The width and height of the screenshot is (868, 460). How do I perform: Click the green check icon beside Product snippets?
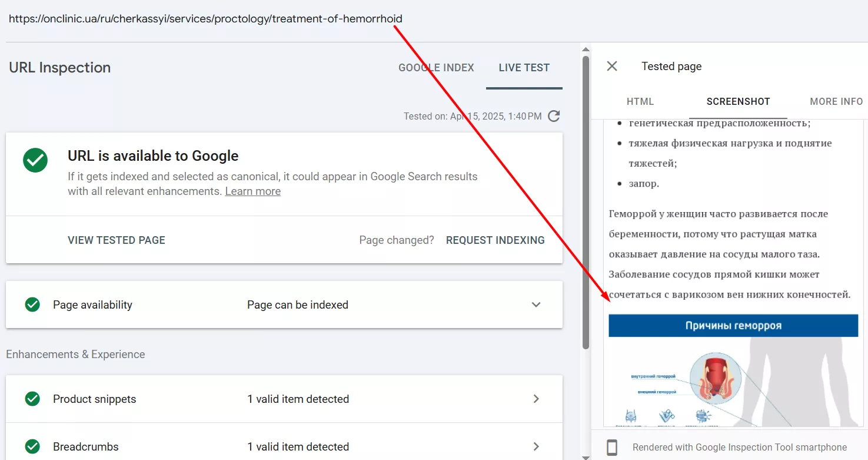point(34,399)
